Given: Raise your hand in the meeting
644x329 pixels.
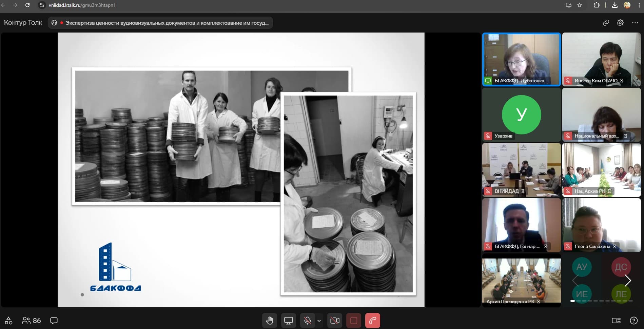Looking at the screenshot, I should (270, 321).
